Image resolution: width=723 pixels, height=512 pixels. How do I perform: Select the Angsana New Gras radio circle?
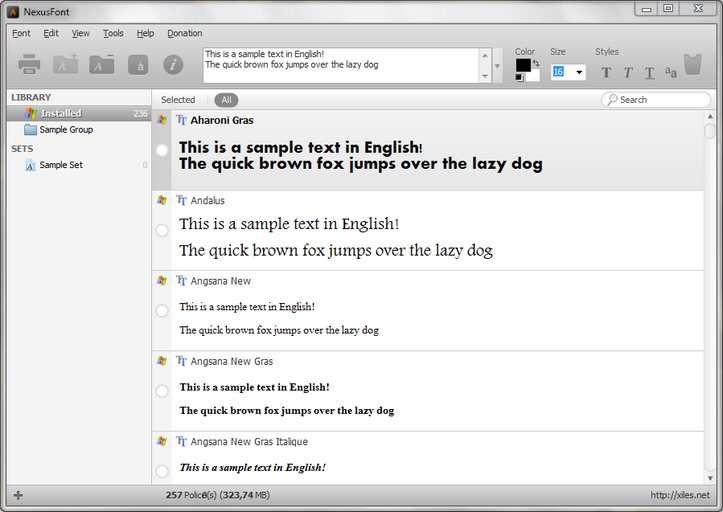162,391
